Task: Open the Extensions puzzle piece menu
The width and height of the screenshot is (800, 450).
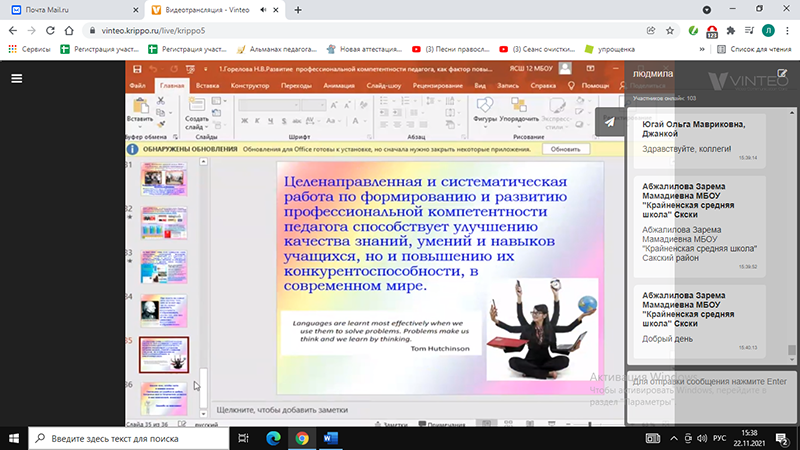Action: pyautogui.click(x=731, y=31)
